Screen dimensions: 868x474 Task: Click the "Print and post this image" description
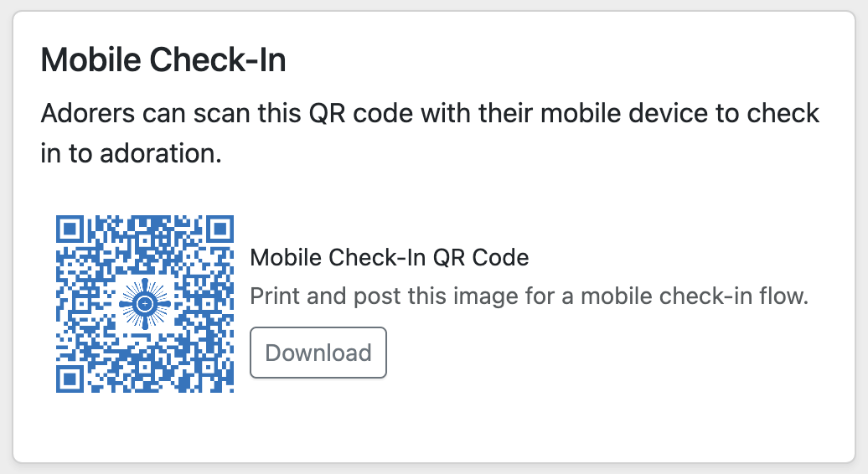(x=529, y=296)
